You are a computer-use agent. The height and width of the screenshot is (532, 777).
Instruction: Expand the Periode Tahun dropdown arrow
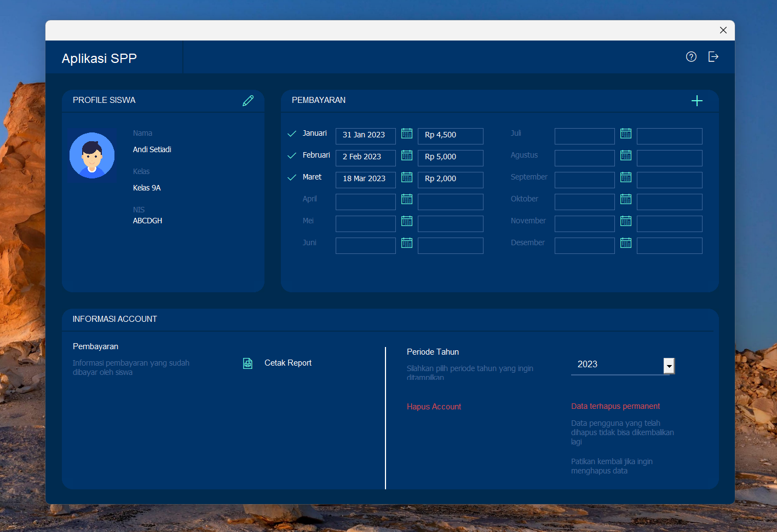(669, 366)
